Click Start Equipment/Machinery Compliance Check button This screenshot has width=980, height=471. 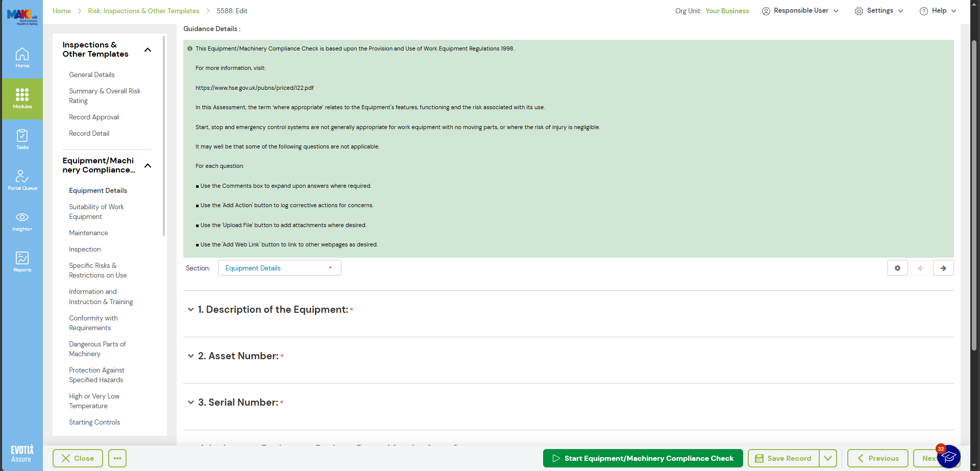(643, 458)
